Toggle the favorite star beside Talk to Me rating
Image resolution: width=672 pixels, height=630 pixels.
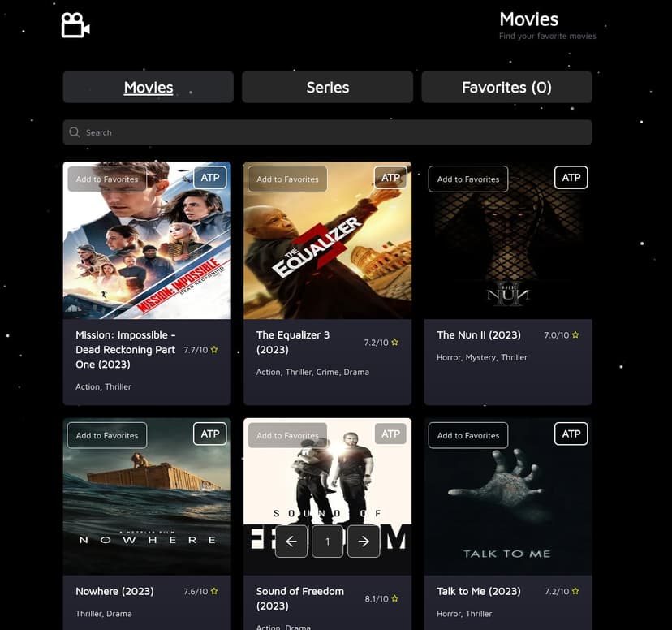coord(574,591)
